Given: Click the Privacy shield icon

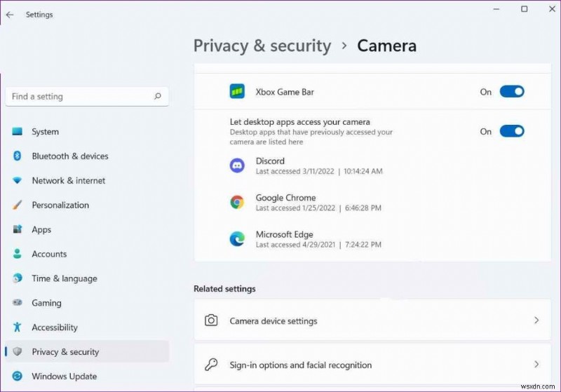Looking at the screenshot, I should (x=17, y=351).
